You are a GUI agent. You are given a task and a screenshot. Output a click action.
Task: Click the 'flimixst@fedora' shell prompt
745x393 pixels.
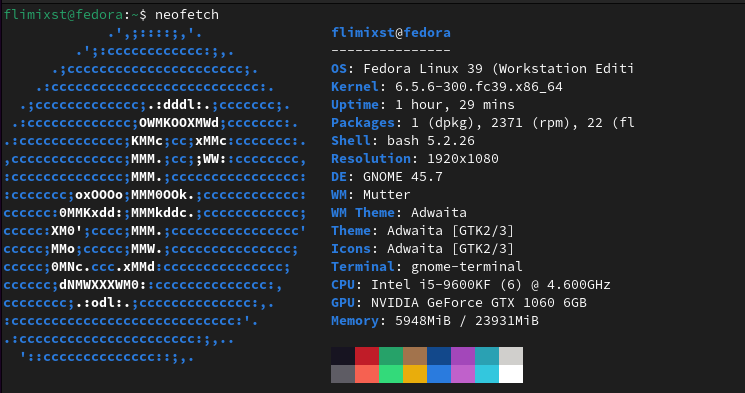point(63,15)
